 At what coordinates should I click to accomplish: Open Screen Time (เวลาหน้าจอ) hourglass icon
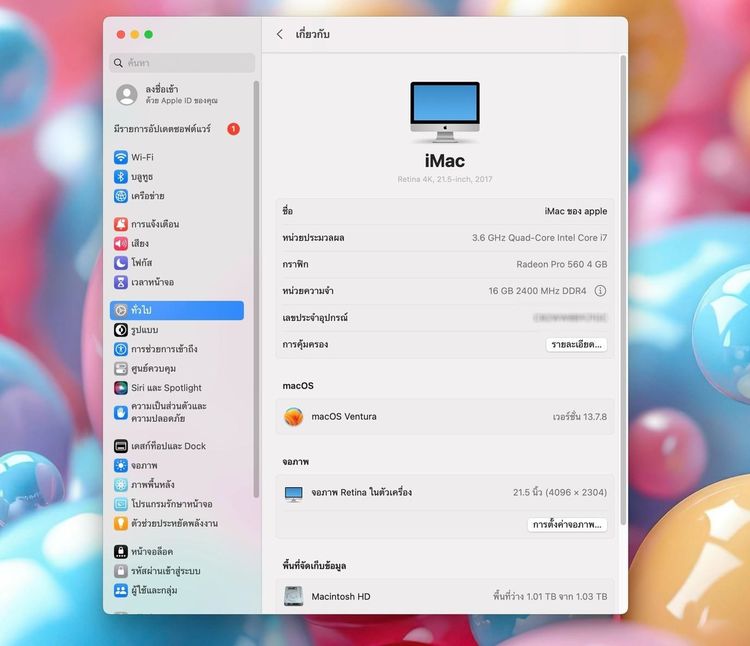(x=121, y=282)
